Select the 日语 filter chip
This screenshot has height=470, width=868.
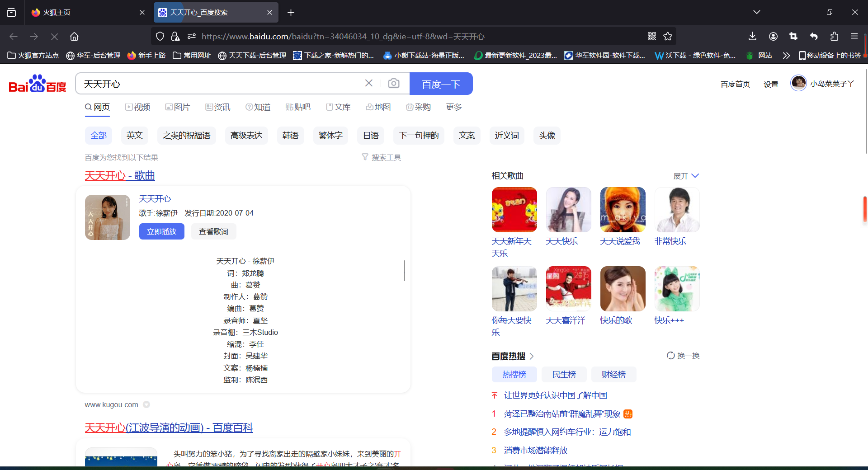(371, 136)
